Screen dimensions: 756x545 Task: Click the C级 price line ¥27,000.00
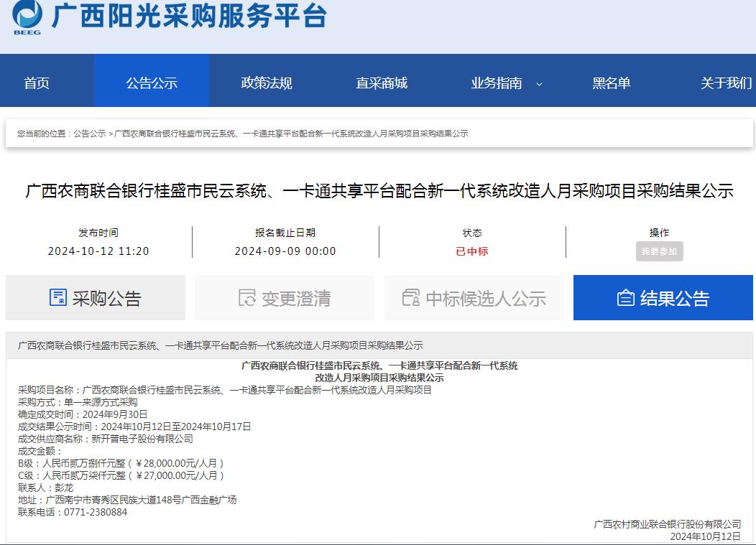click(121, 475)
